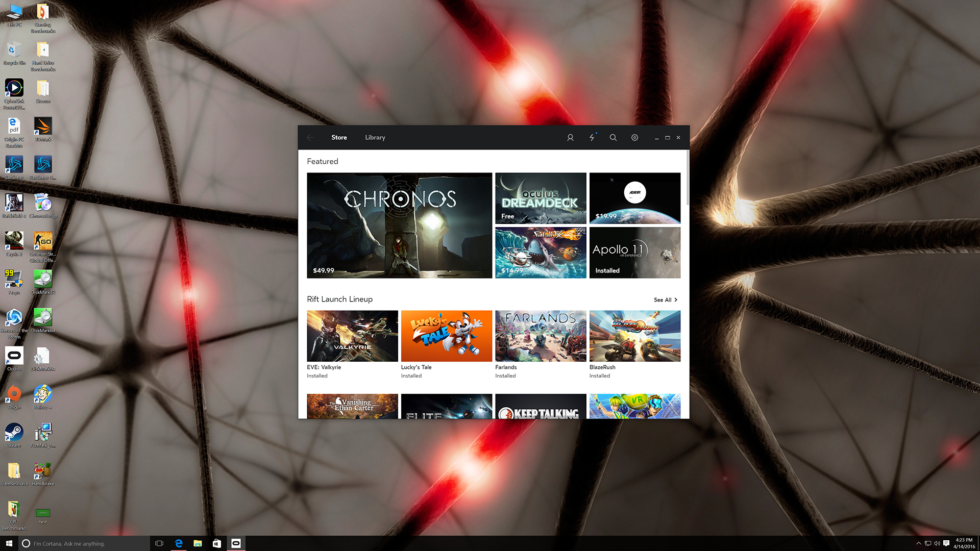
Task: Open the Lucky's Tale game thumbnail
Action: 447,336
